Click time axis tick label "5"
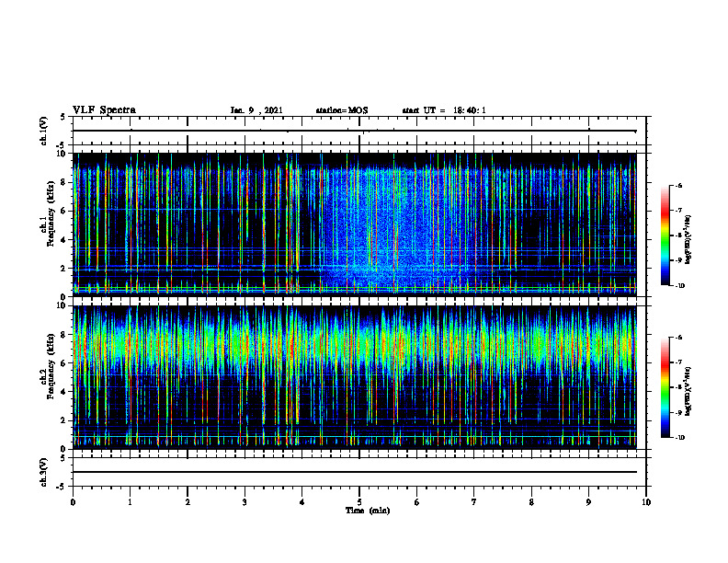 pyautogui.click(x=359, y=502)
